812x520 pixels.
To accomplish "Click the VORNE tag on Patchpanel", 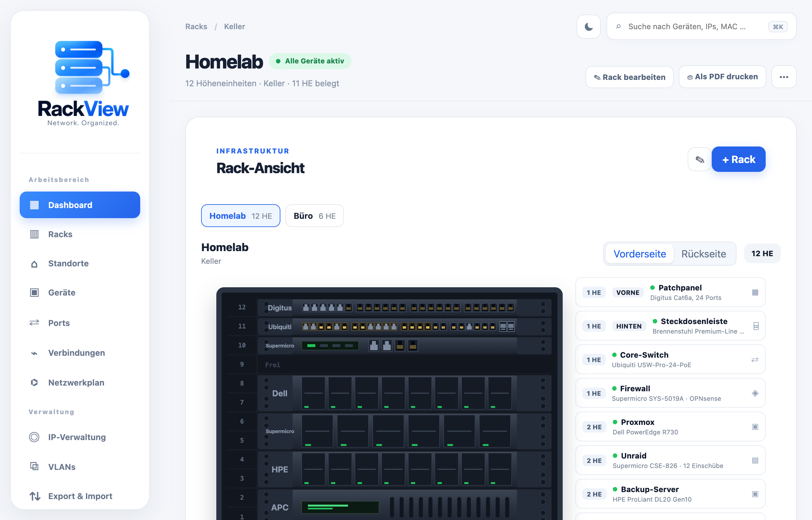I will [x=628, y=292].
